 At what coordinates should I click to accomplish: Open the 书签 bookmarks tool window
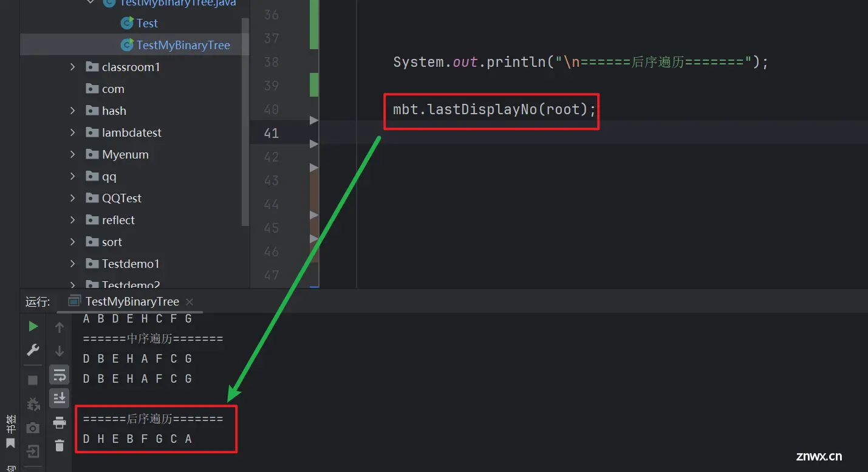tap(10, 432)
